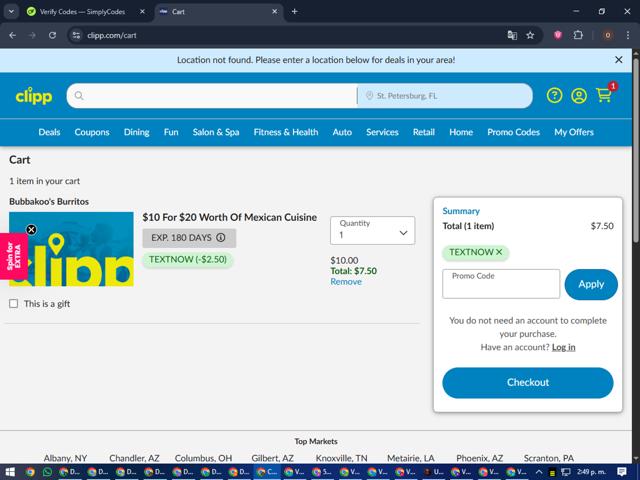Click the Apply promo button
The image size is (640, 480).
click(591, 284)
